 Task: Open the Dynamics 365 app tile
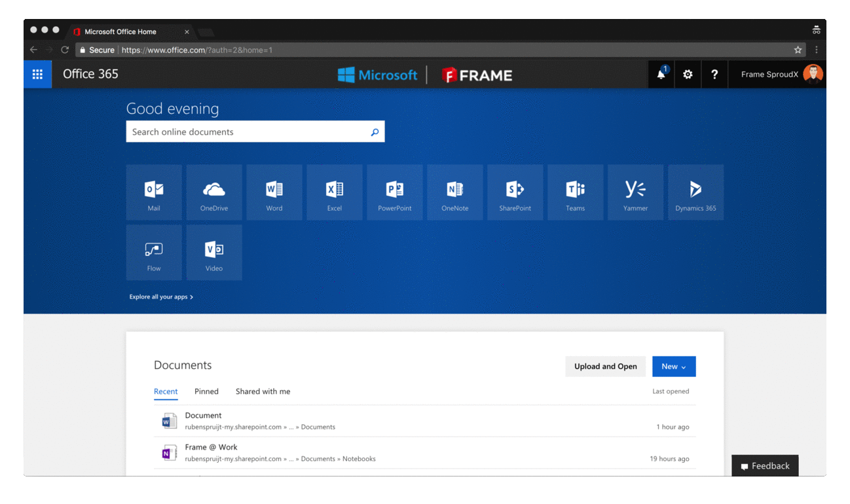point(696,192)
